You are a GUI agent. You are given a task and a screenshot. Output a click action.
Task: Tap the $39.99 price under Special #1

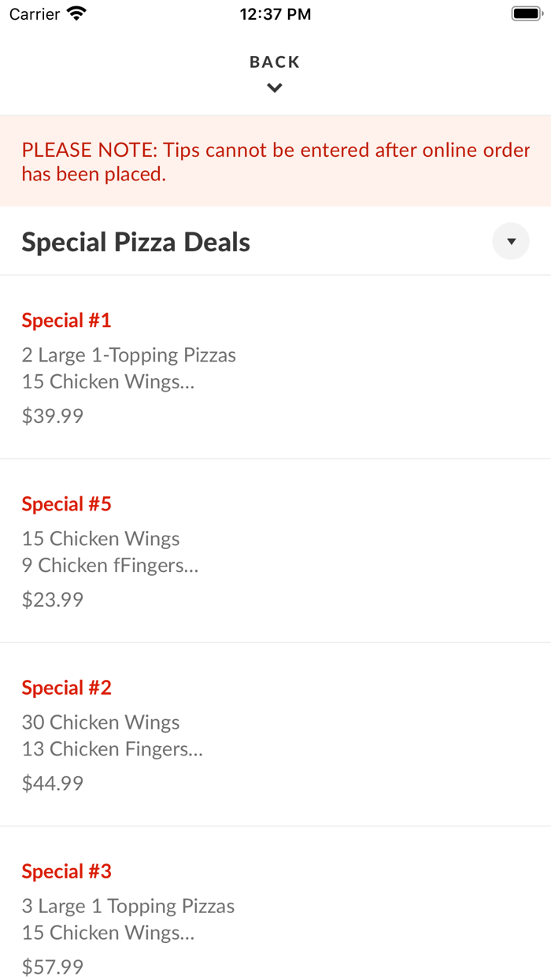(x=52, y=415)
